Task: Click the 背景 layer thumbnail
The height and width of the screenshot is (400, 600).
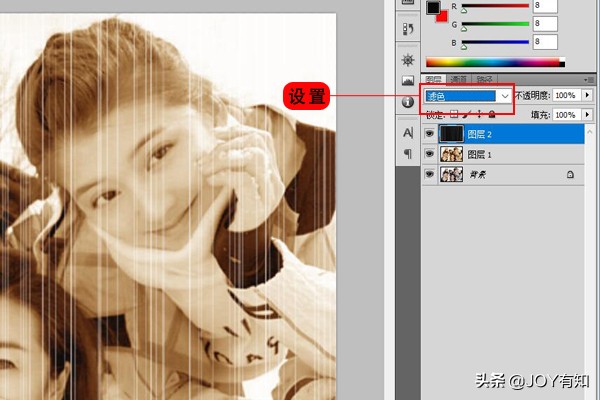Action: [x=451, y=174]
